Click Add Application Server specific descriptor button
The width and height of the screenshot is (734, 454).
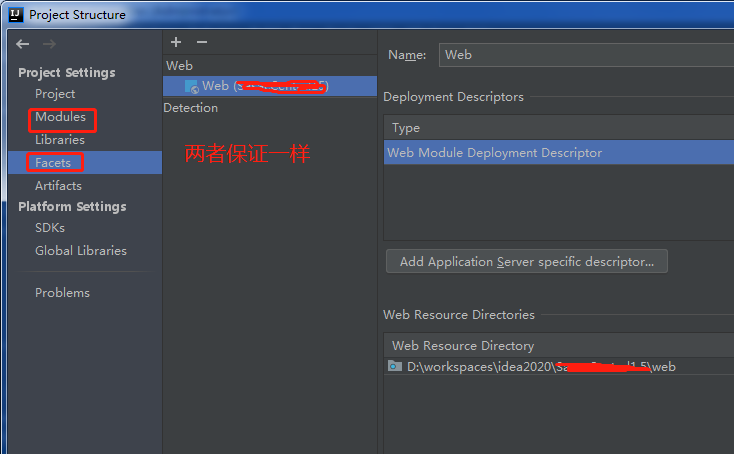pyautogui.click(x=527, y=261)
